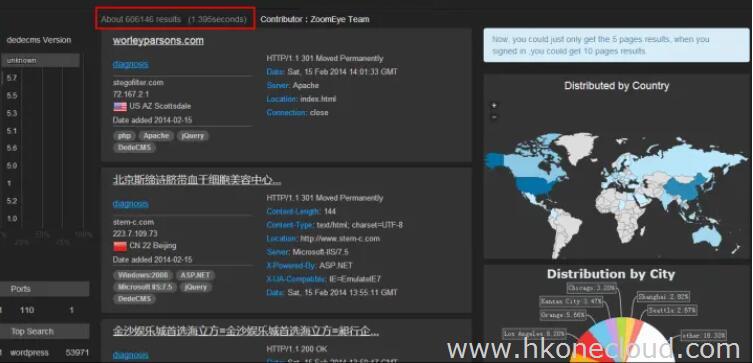Click the Los Angeles pie label
The width and height of the screenshot is (753, 363).
[535, 334]
